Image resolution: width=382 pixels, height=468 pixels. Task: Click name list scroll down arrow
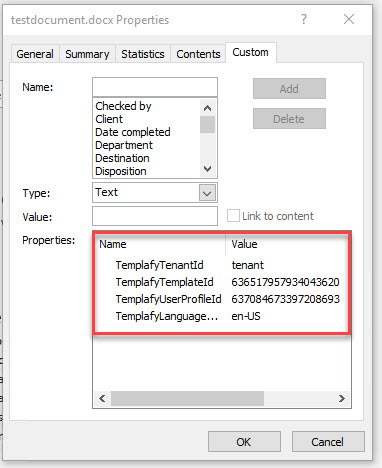click(x=207, y=169)
